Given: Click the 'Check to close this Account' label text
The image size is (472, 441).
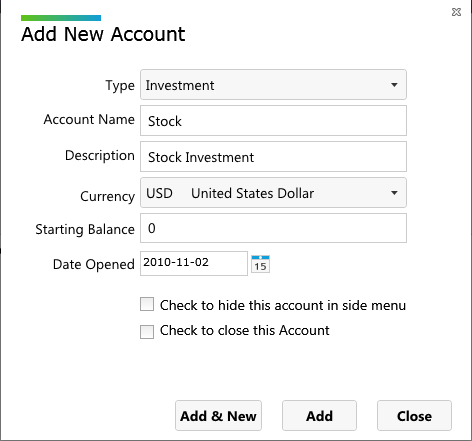Looking at the screenshot, I should tap(244, 331).
